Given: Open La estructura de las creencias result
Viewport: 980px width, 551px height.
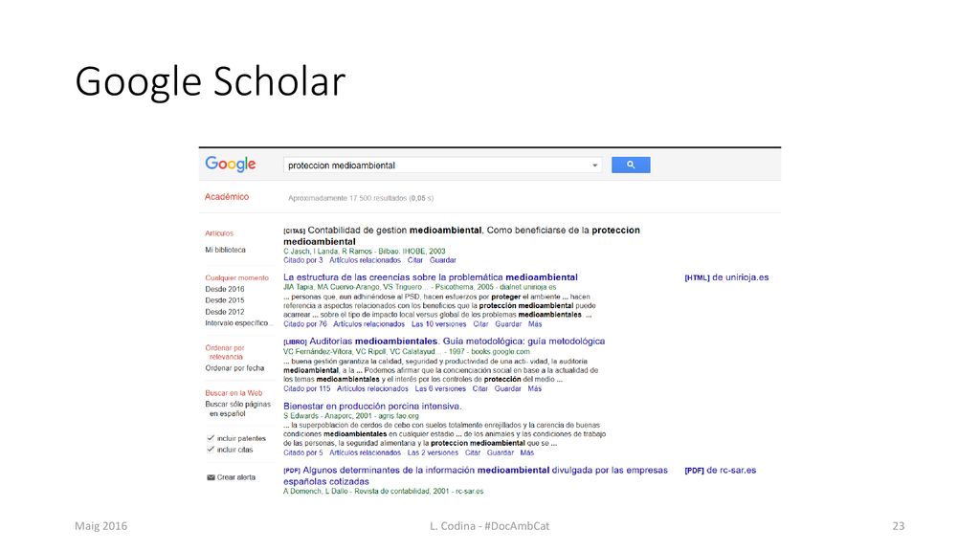Looking at the screenshot, I should [431, 276].
